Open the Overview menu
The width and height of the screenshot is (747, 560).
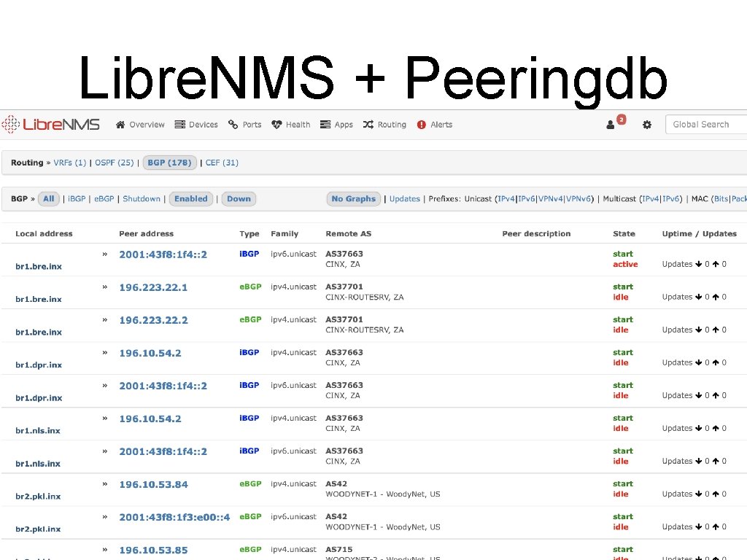click(140, 125)
